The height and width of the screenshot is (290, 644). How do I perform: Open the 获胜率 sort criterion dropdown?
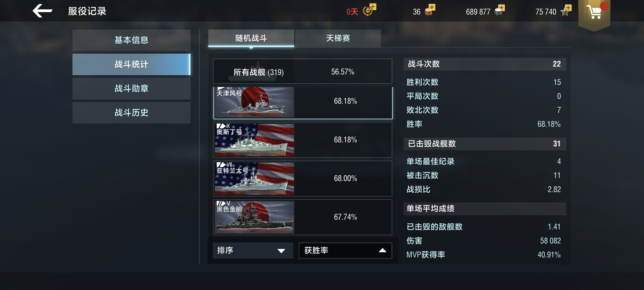coord(345,251)
